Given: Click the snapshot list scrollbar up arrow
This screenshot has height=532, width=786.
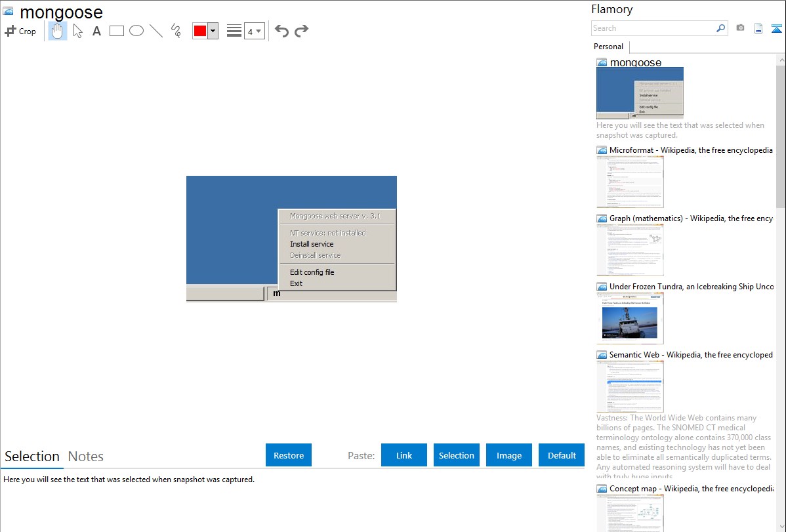Looking at the screenshot, I should [781, 60].
